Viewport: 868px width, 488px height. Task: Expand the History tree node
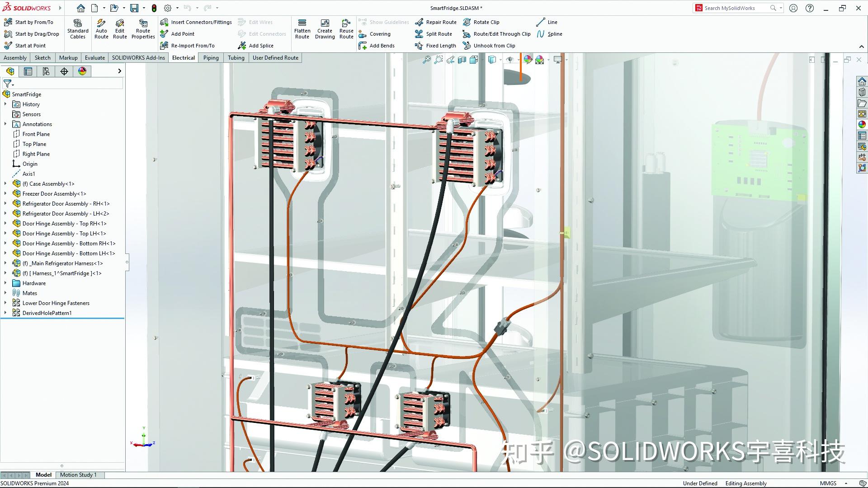[x=5, y=104]
